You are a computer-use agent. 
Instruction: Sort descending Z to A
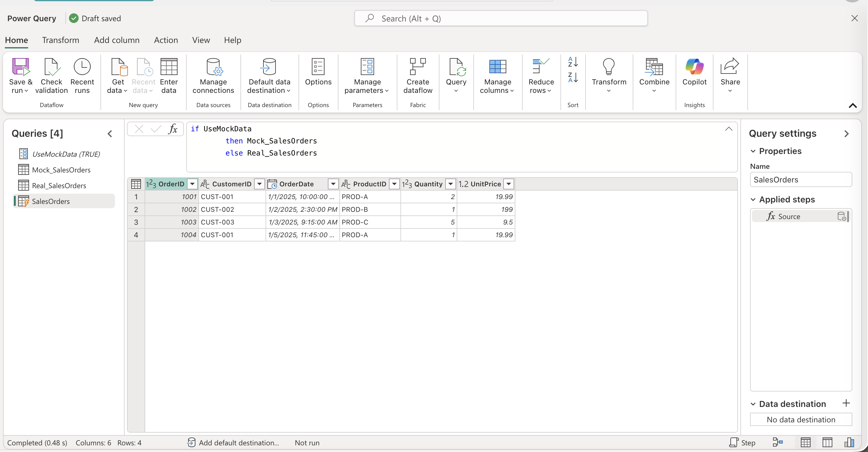(573, 77)
